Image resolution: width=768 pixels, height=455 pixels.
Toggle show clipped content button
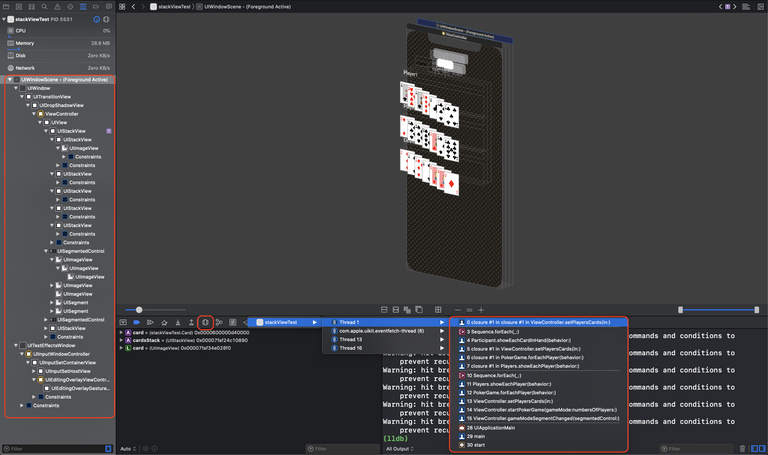pyautogui.click(x=384, y=310)
